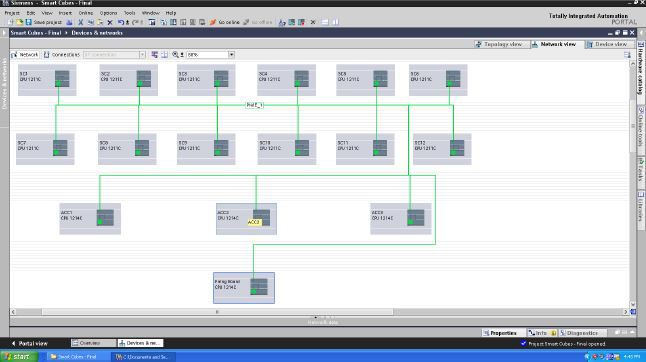646x362 pixels.
Task: Click the Devices & networks editor tab
Action: (140, 343)
